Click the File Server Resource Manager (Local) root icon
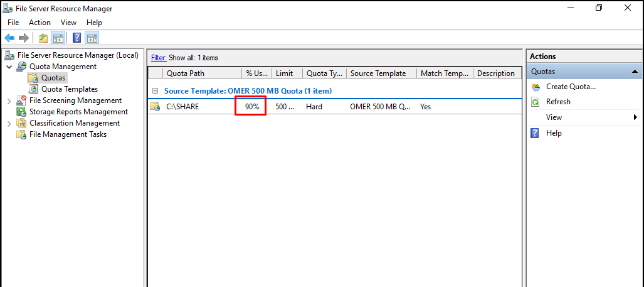The height and width of the screenshot is (287, 644). coord(9,55)
